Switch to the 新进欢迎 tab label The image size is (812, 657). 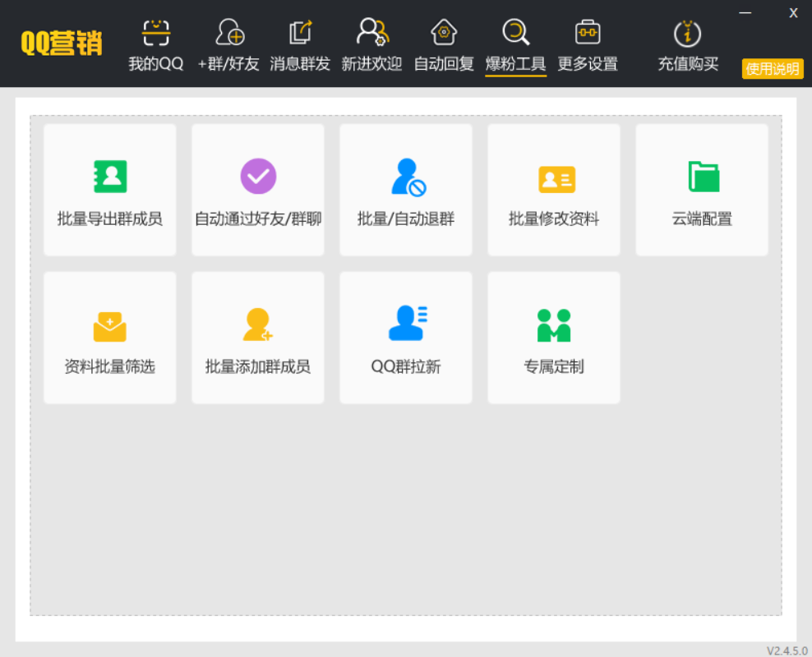(x=371, y=64)
